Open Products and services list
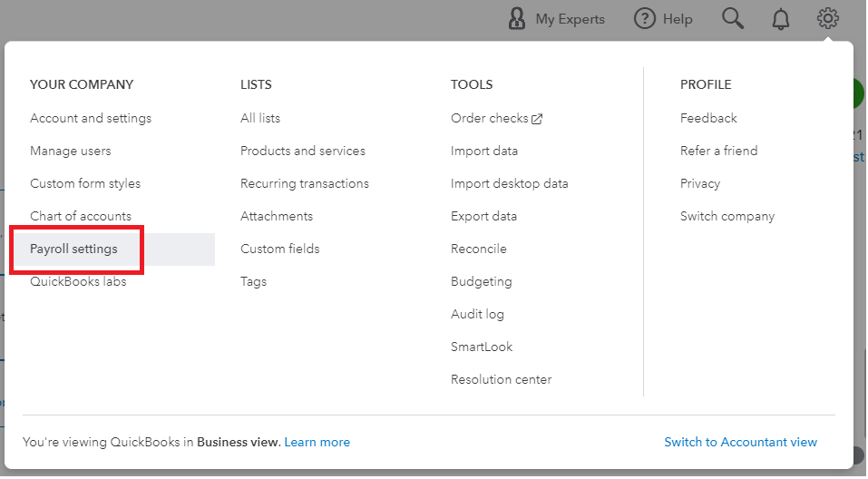Screen dimensions: 868x479 click(303, 151)
